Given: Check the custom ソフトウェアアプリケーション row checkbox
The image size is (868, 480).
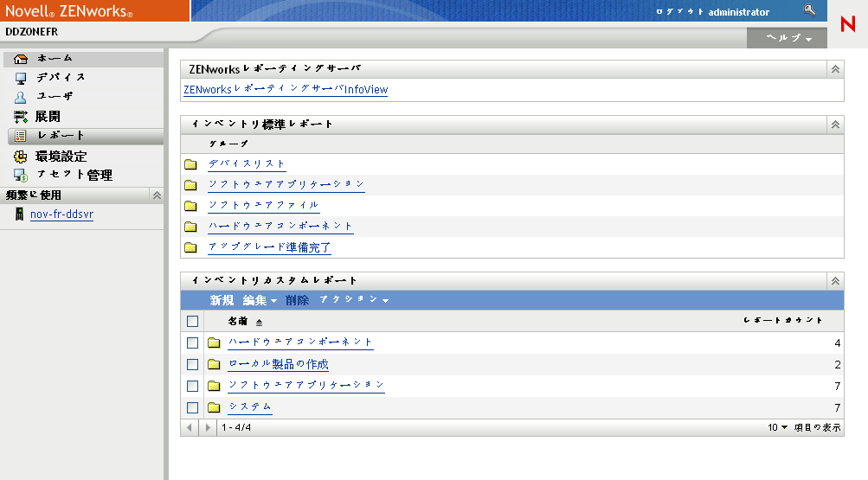Looking at the screenshot, I should tap(193, 386).
